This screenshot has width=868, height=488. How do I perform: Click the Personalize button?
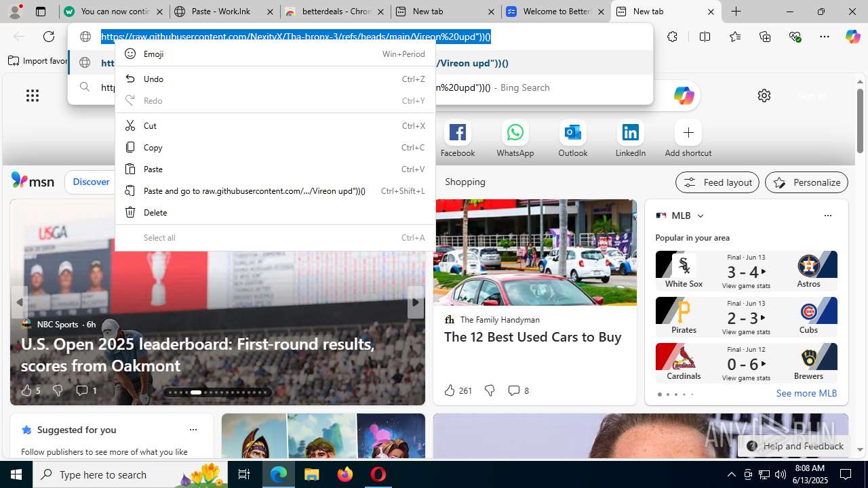pyautogui.click(x=806, y=182)
